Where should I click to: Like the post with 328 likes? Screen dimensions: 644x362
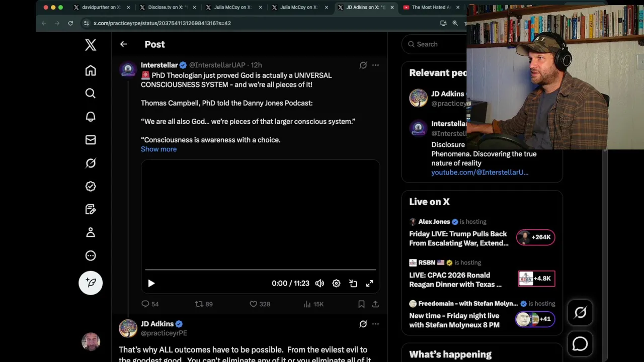coord(260,304)
